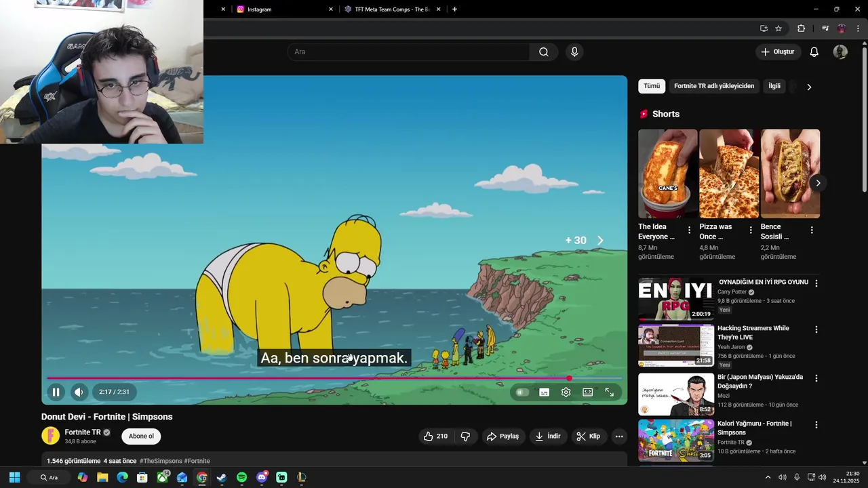Image resolution: width=868 pixels, height=488 pixels.
Task: Open Discord from the taskbar
Action: click(x=262, y=477)
